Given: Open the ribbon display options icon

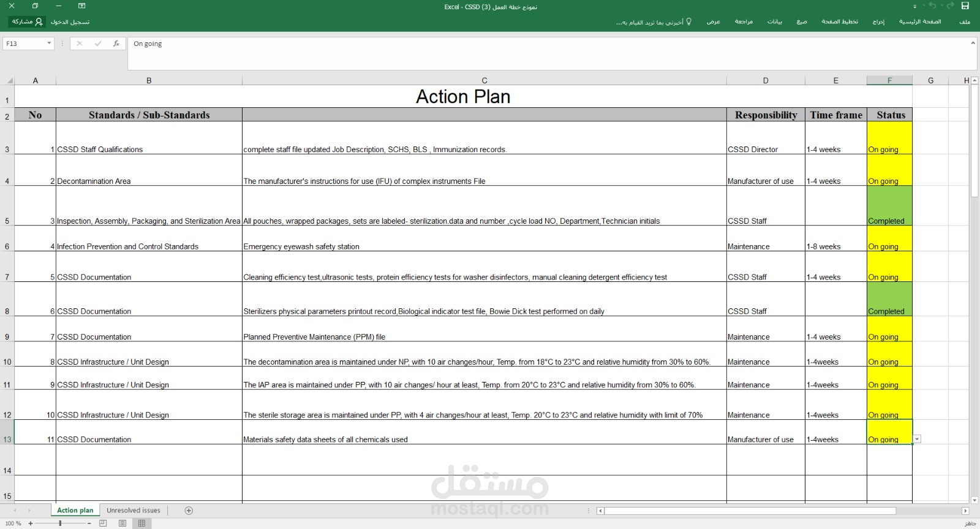Looking at the screenshot, I should [x=81, y=6].
